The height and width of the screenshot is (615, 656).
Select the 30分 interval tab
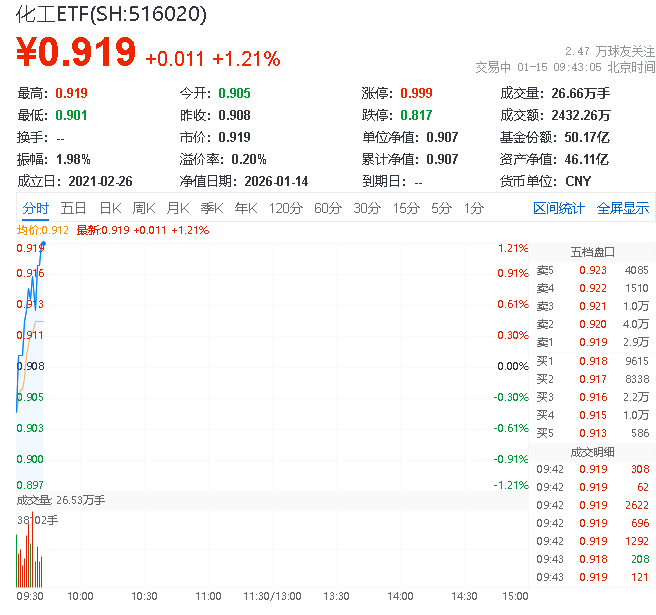[367, 208]
